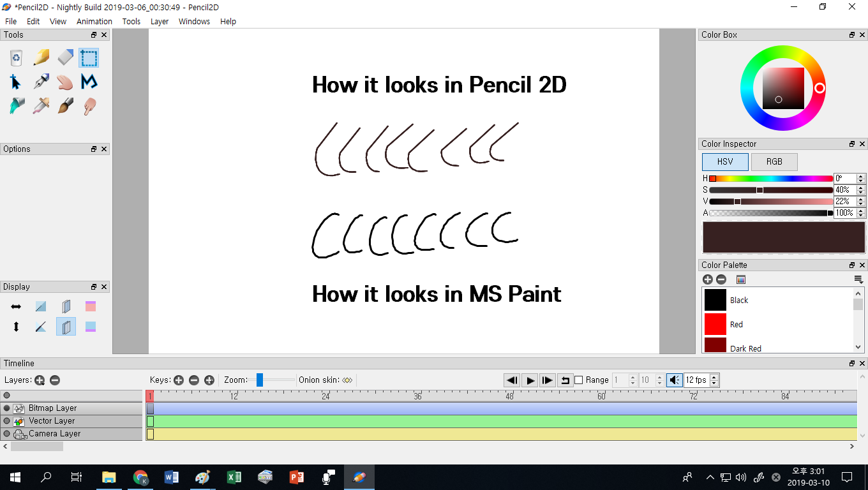Select the Polyline tool

[89, 82]
